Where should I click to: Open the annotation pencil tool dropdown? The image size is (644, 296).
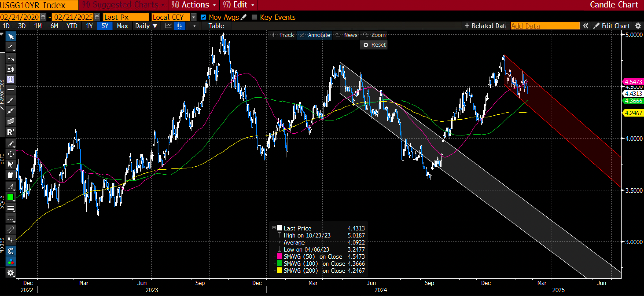pos(11,47)
